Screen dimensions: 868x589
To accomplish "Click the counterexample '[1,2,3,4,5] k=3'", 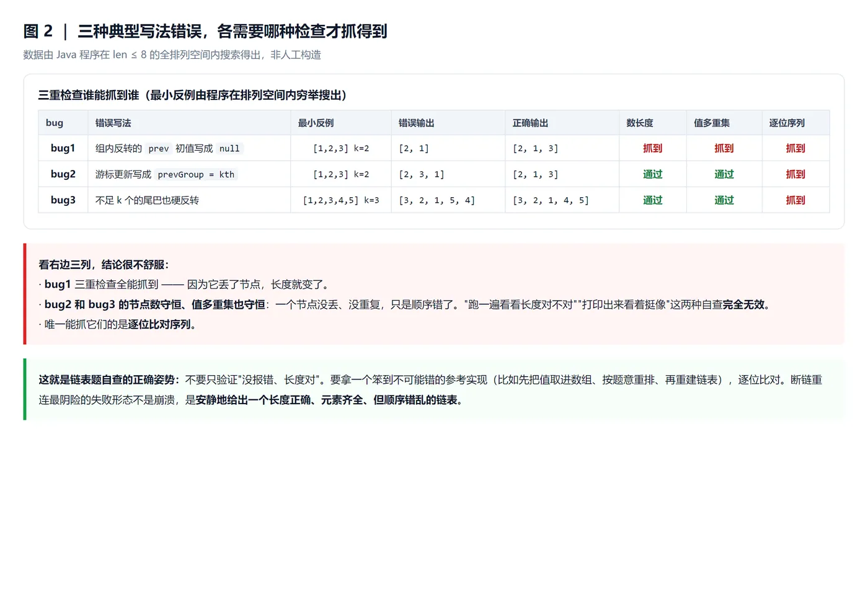I will pos(341,200).
